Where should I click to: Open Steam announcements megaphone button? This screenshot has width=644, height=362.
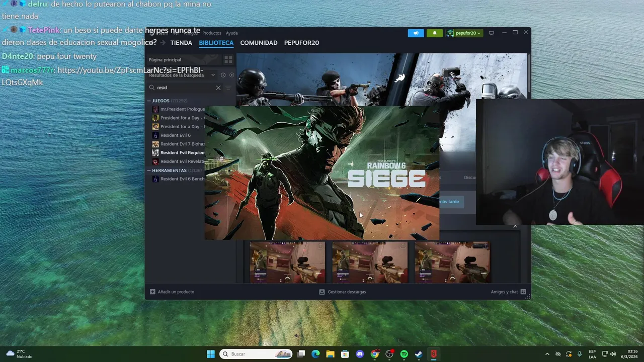pos(416,33)
